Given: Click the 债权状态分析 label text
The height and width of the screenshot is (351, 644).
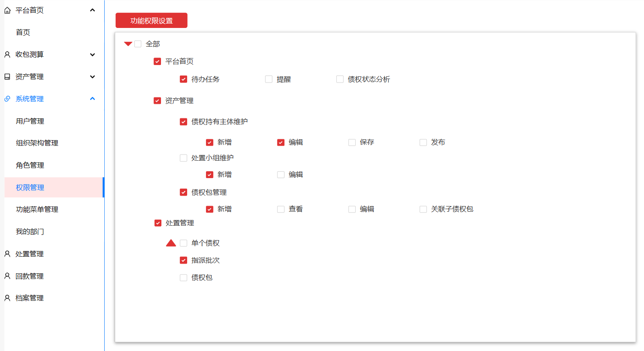Looking at the screenshot, I should point(369,79).
